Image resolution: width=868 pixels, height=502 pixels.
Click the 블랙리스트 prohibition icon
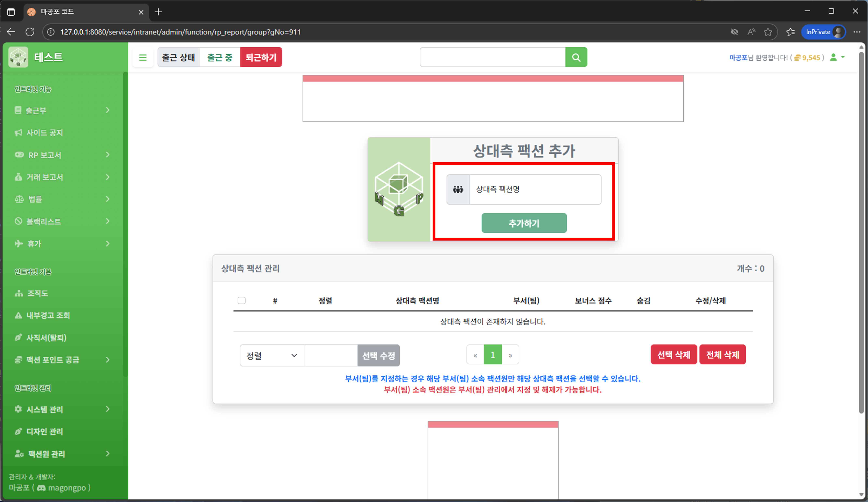19,221
